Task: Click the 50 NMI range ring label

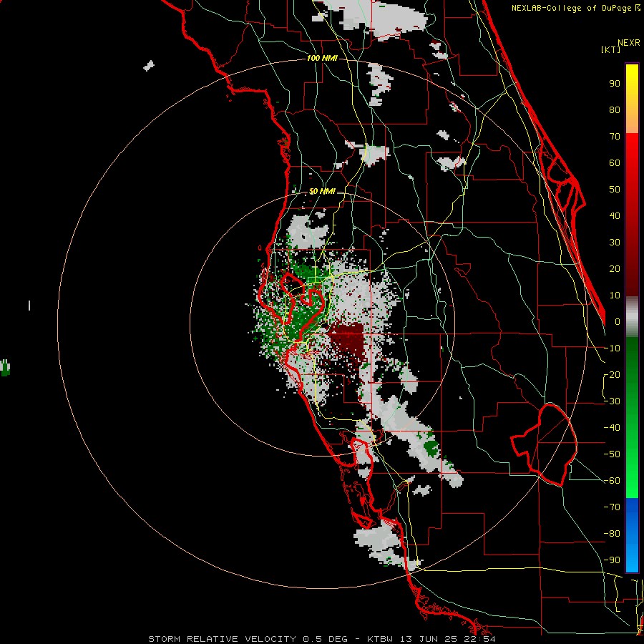Action: click(322, 191)
